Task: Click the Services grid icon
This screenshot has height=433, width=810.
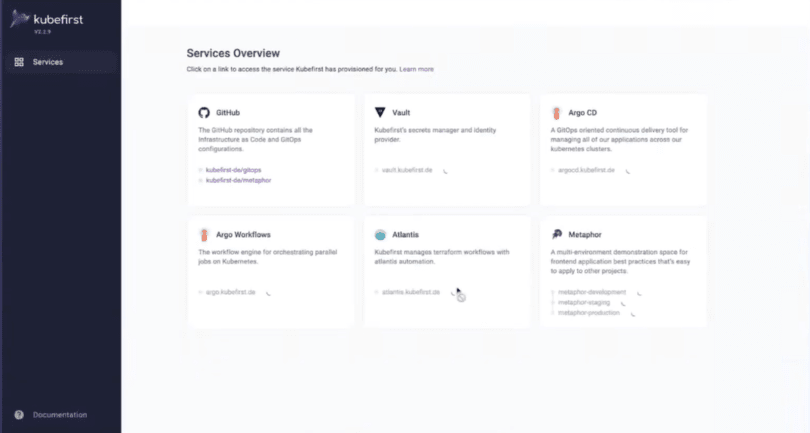Action: coord(19,62)
